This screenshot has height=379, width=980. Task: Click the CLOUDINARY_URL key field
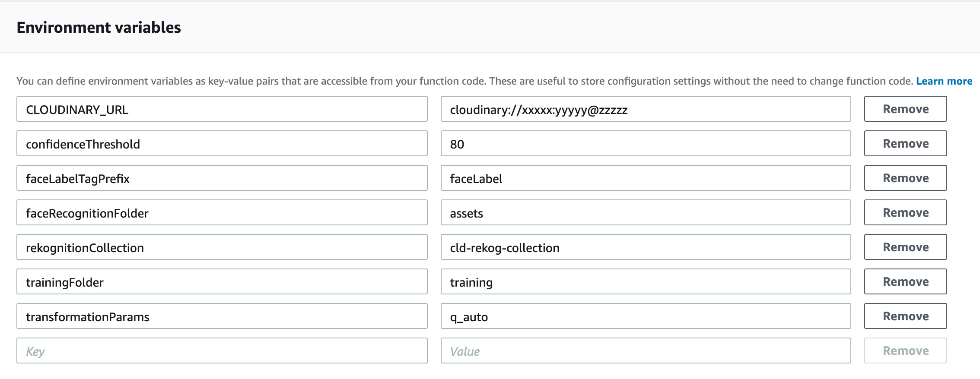[x=221, y=109]
